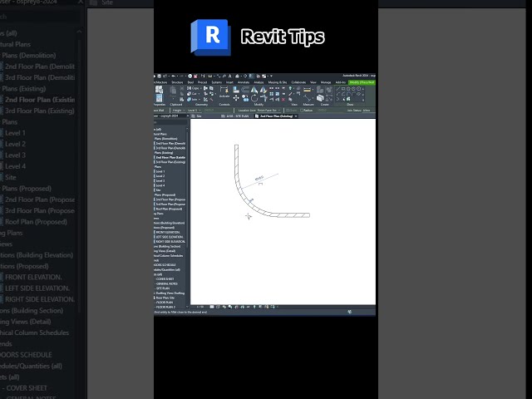Open the Manage ribbon tab
This screenshot has height=399, width=532.
[326, 82]
